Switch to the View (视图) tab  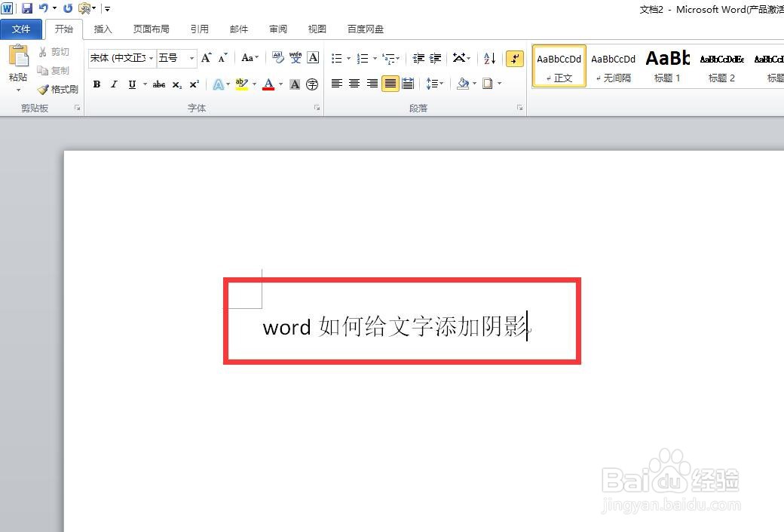(x=317, y=29)
